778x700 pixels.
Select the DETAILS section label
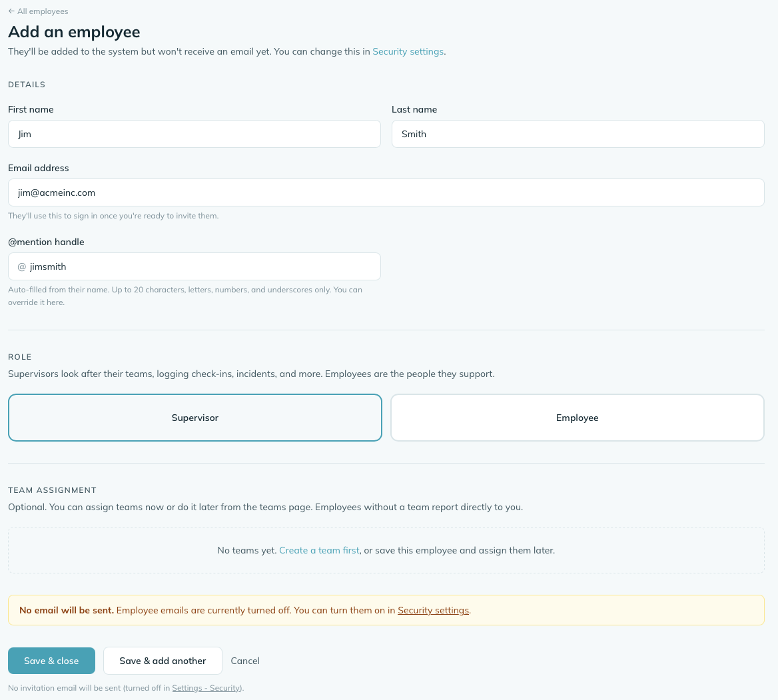tap(27, 85)
